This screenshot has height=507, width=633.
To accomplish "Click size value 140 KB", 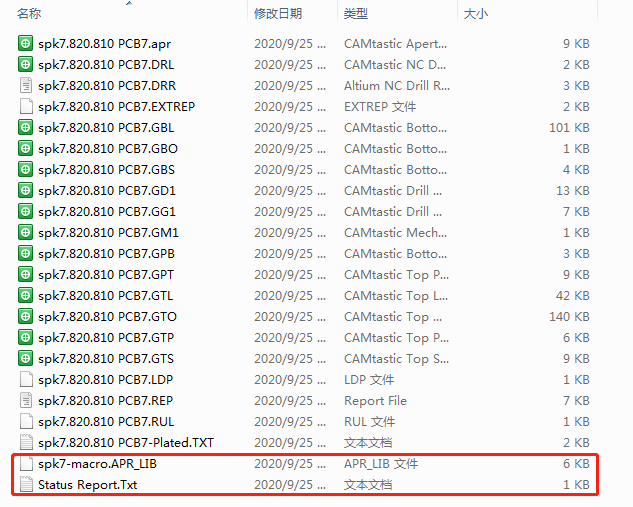I will click(x=569, y=316).
